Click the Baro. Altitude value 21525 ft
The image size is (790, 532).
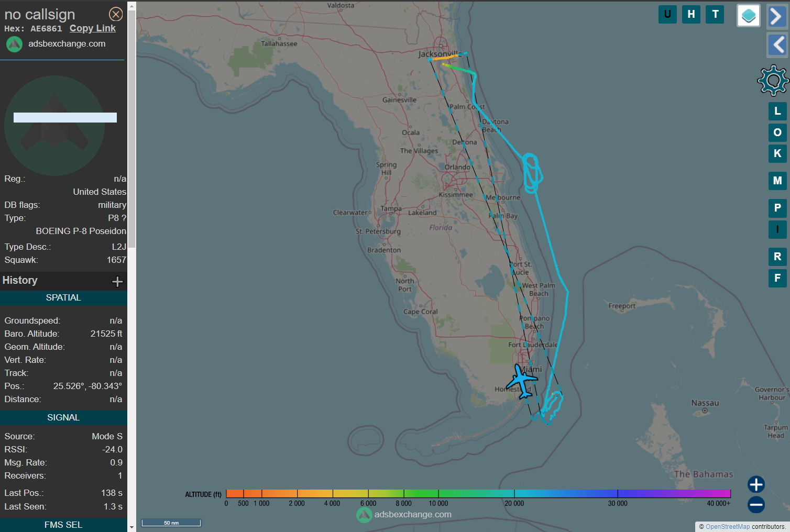click(x=106, y=334)
